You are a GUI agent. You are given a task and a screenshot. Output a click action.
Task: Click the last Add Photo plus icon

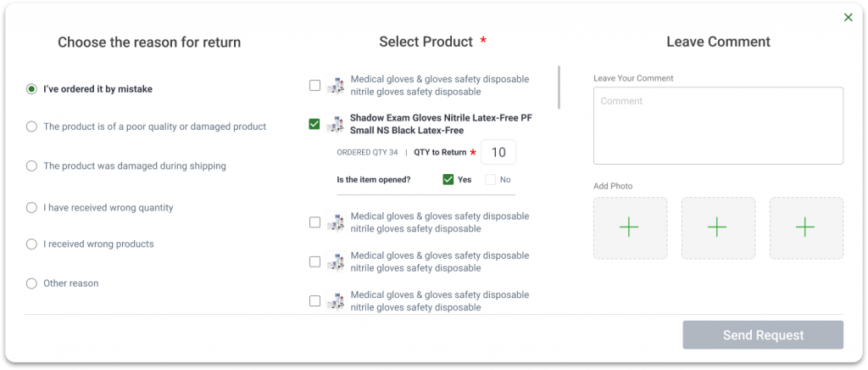click(805, 227)
